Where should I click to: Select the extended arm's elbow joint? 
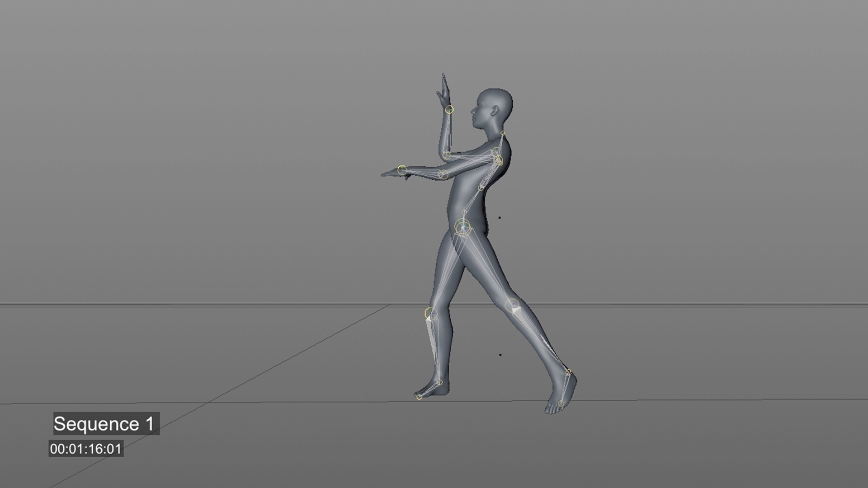click(443, 174)
